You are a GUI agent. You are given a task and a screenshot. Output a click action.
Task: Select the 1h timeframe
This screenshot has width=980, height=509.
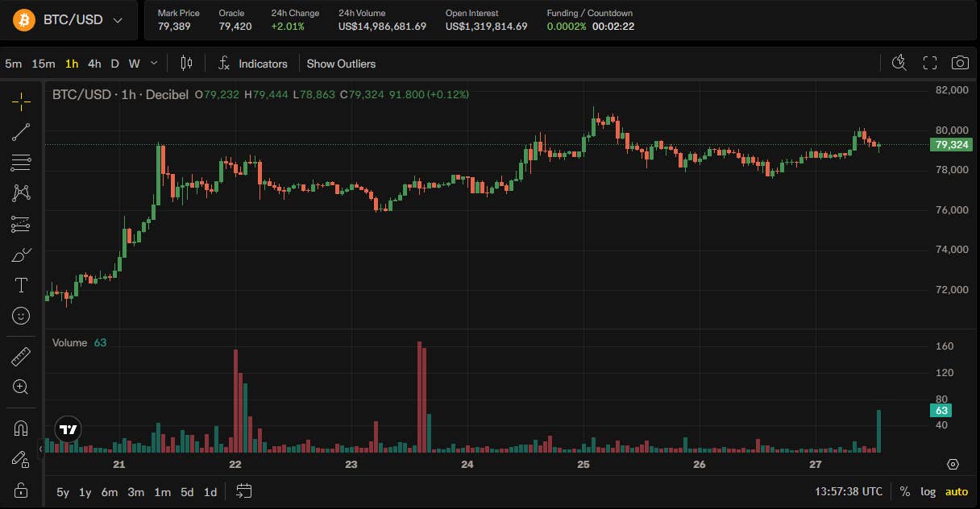72,64
